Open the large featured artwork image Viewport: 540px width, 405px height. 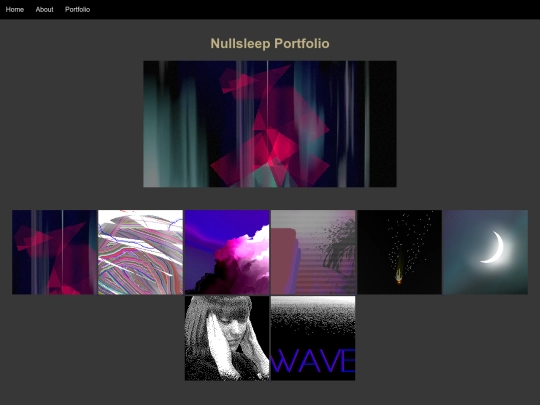tap(270, 124)
